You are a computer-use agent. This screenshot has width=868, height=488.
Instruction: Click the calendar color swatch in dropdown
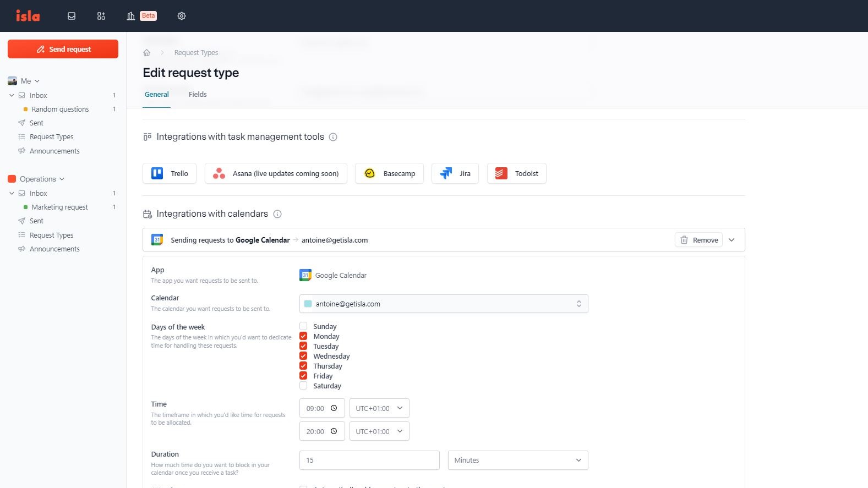coord(308,304)
